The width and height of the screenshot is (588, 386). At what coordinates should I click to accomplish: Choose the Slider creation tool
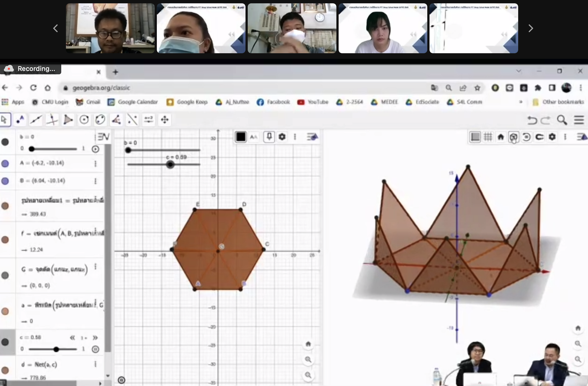point(149,120)
